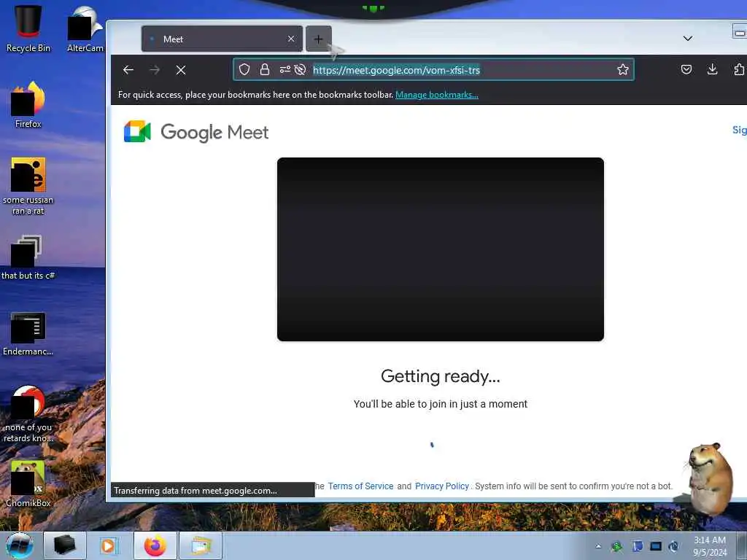Launch AlterCam from the desktop
The width and height of the screenshot is (747, 560).
click(x=85, y=28)
